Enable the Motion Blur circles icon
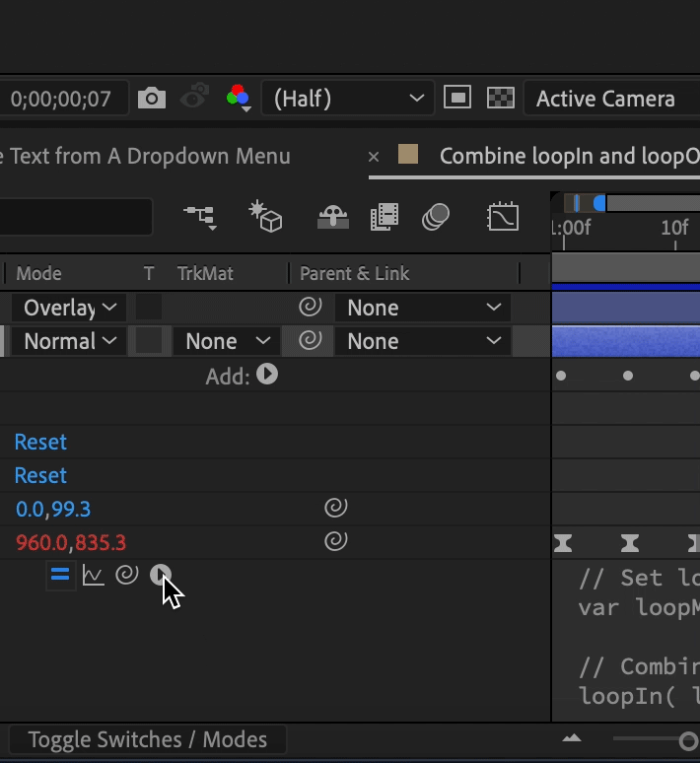700x763 pixels. (x=436, y=217)
